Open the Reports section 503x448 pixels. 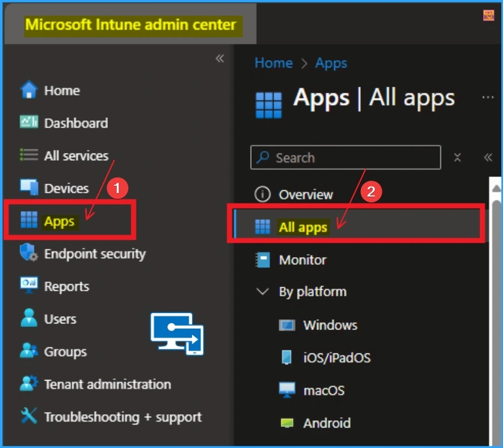click(x=67, y=287)
